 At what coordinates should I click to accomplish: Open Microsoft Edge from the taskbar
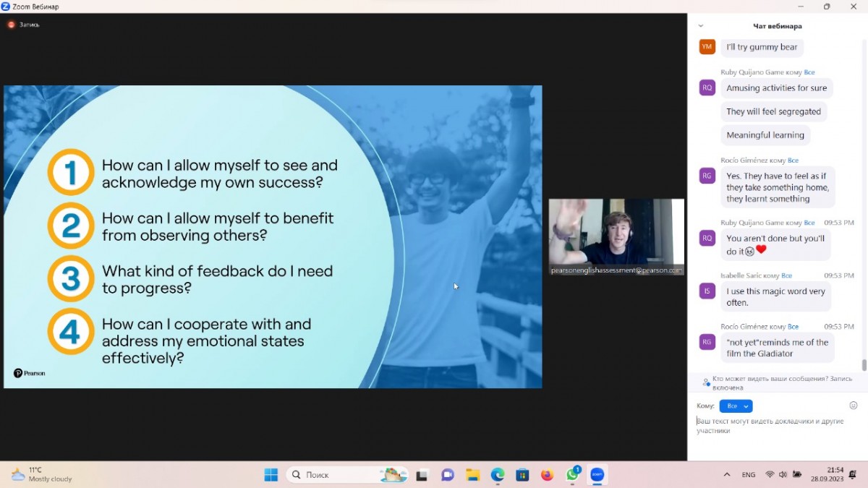pos(498,475)
